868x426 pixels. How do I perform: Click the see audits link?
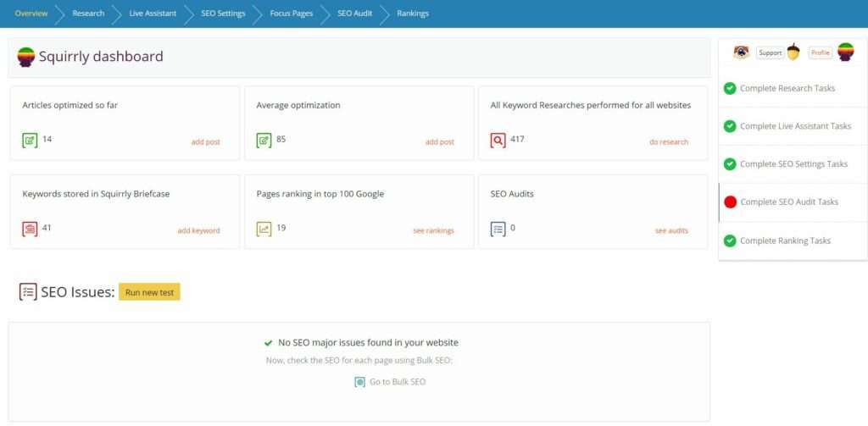(x=671, y=230)
